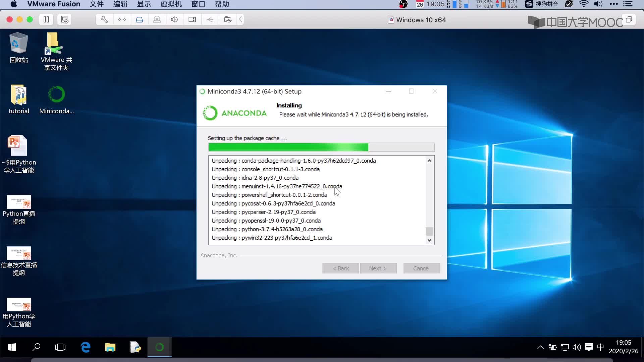The image size is (644, 362).
Task: Open VMware snapshot manager icon
Action: (x=64, y=19)
